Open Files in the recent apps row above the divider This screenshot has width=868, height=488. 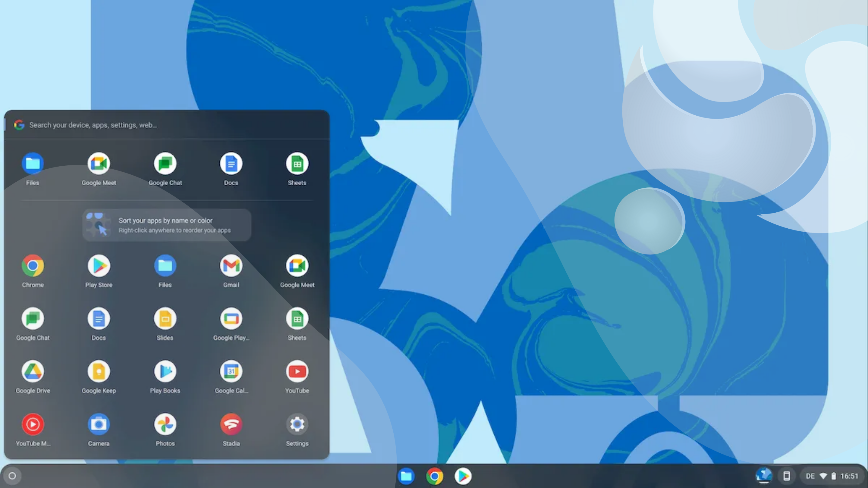33,164
